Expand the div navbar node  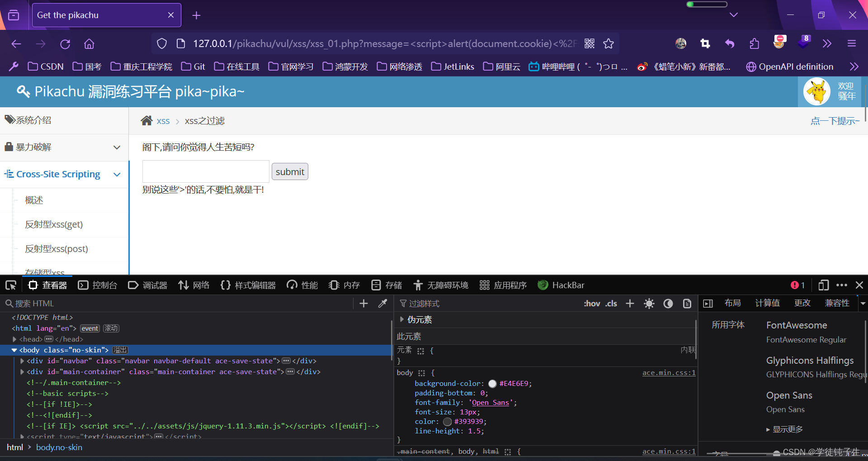tap(22, 361)
